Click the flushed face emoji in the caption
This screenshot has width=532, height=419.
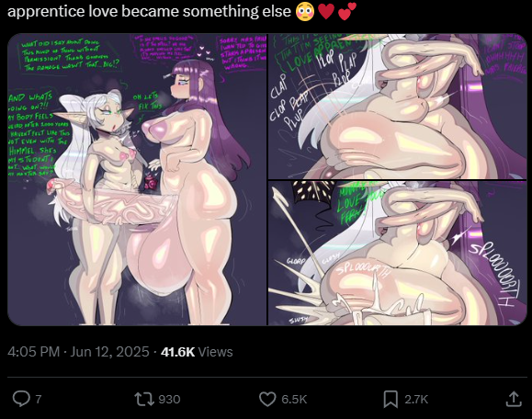tap(305, 11)
